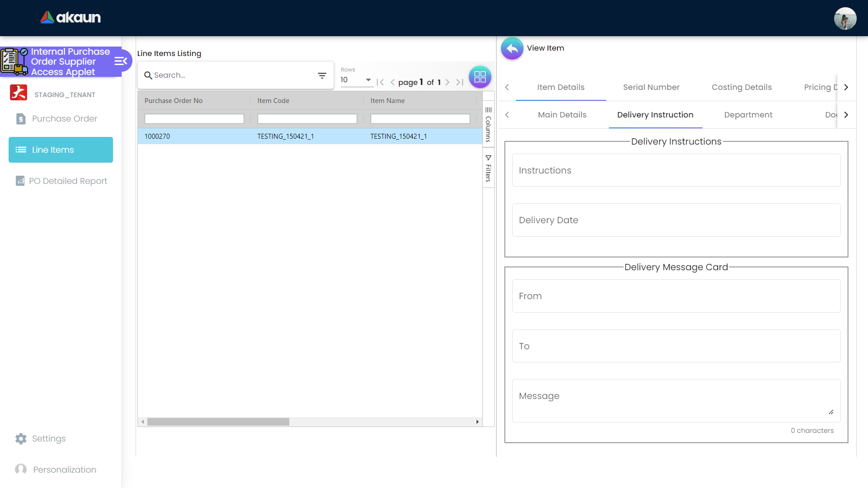Viewport: 868px width, 488px height.
Task: Click the grid view toggle button
Action: (480, 77)
